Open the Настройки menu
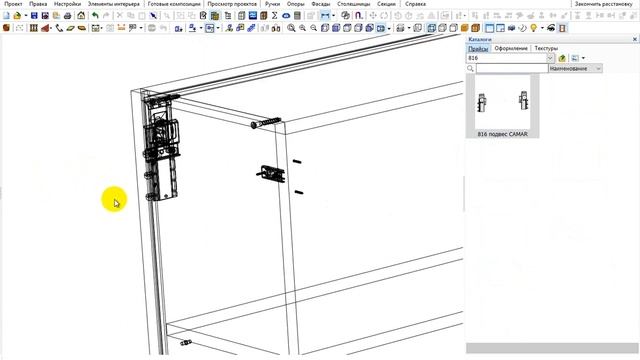 pos(67,4)
